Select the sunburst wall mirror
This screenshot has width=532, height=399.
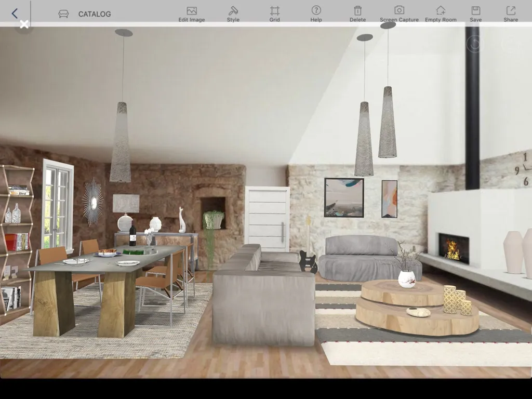pyautogui.click(x=92, y=203)
